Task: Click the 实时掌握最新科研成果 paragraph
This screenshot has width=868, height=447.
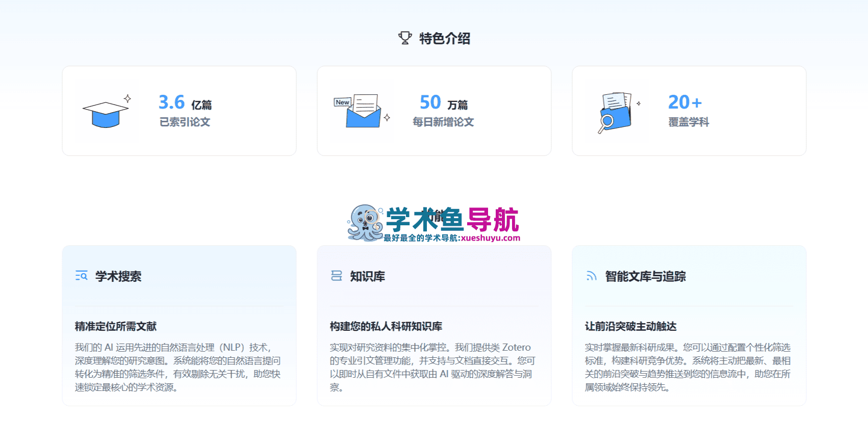Action: [687, 367]
